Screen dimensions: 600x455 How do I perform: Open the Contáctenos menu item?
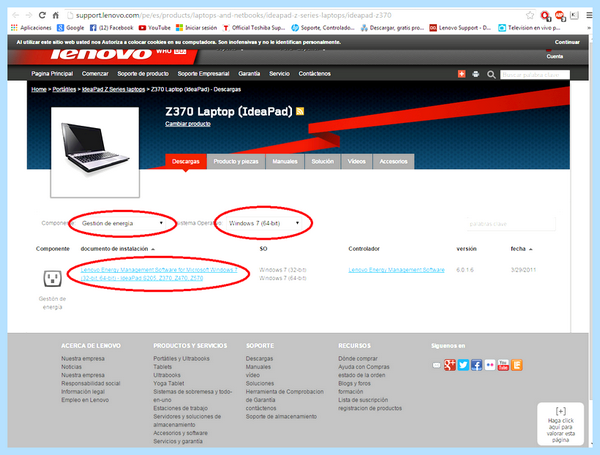click(x=315, y=73)
